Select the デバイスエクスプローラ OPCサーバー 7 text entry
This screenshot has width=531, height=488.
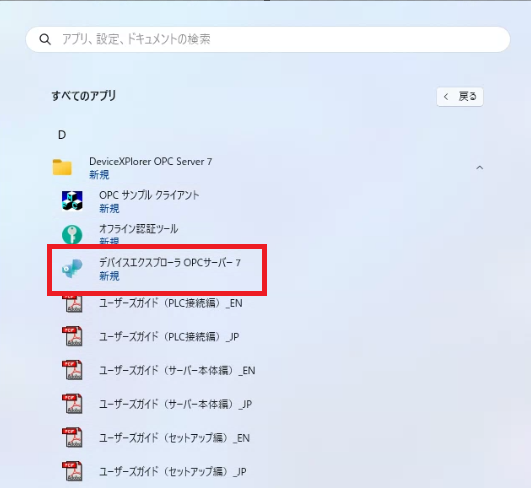point(170,263)
